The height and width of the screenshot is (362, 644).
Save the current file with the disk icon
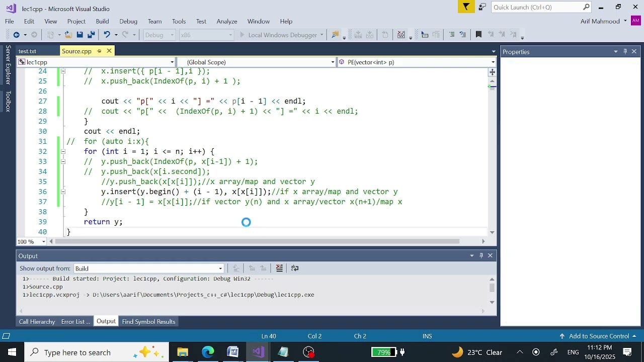79,35
